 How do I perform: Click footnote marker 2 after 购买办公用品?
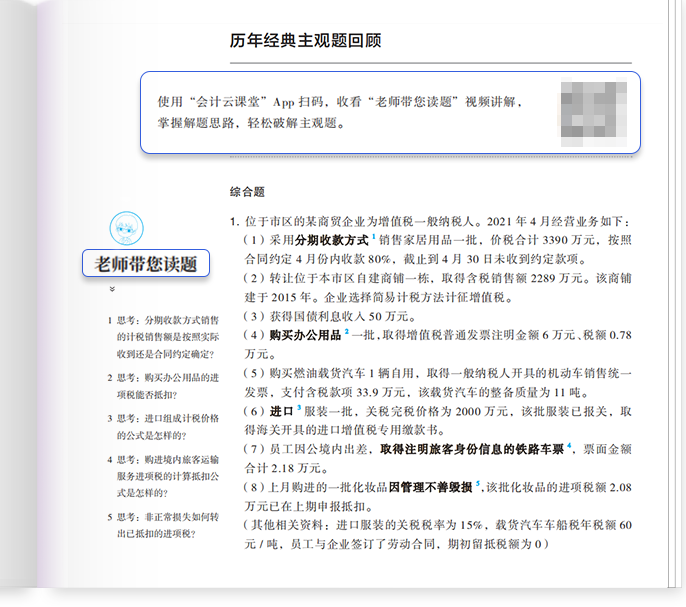346,329
